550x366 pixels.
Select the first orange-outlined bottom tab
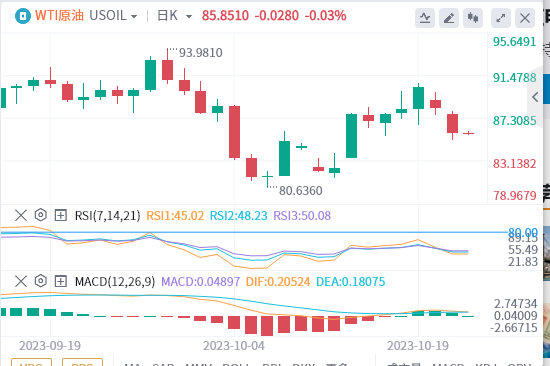pyautogui.click(x=32, y=362)
